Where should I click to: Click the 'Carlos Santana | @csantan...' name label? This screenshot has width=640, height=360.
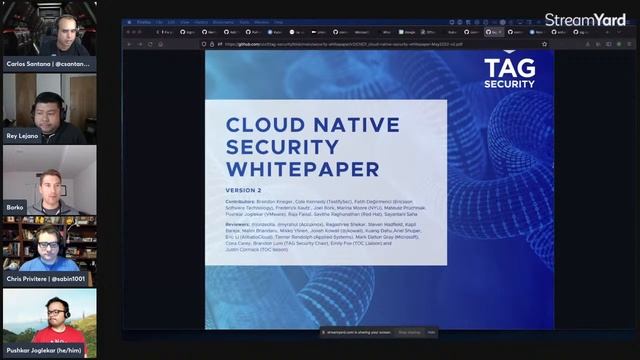(49, 64)
